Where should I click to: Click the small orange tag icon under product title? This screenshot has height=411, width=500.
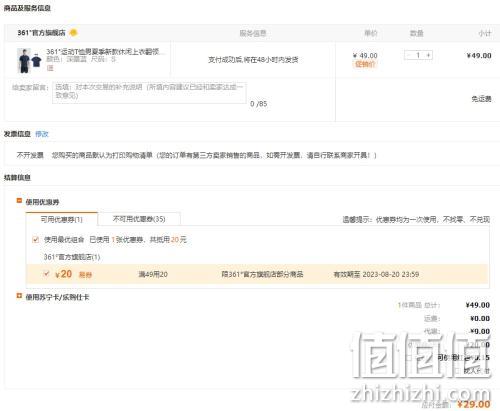point(50,68)
